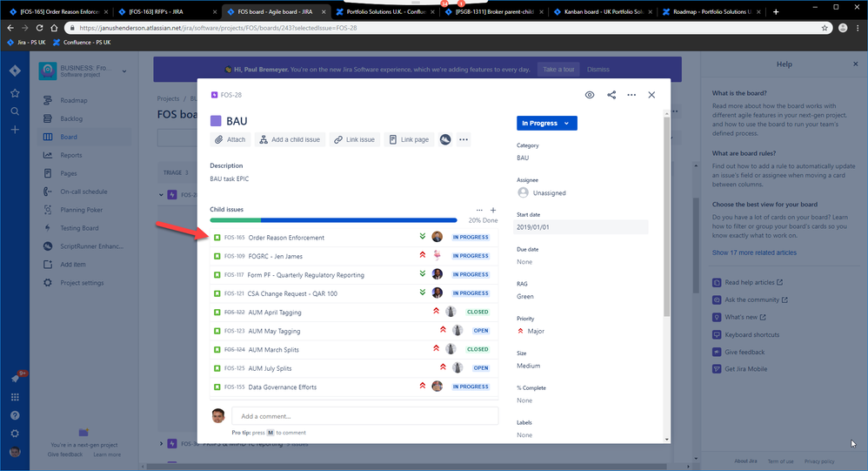Screen dimensions: 868x471
Task: Expand the project switcher chevron next to BUSINESS
Action: pos(124,71)
